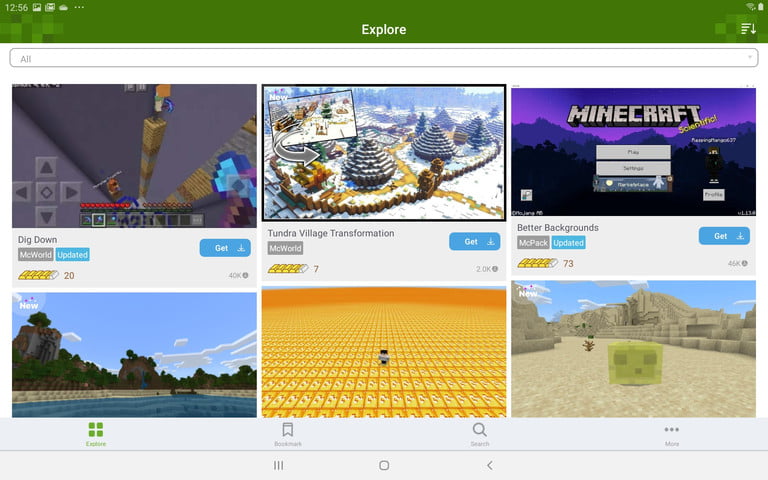Tap the gold bar rating for Dig Down
The width and height of the screenshot is (768, 480).
[38, 275]
